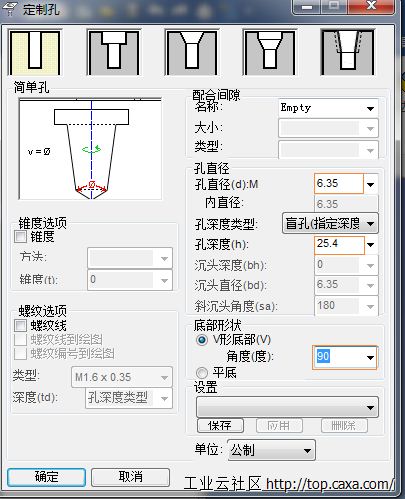Screen dimensions: 405x499
Task: Click the 内直径 6.35 field
Action: click(346, 204)
